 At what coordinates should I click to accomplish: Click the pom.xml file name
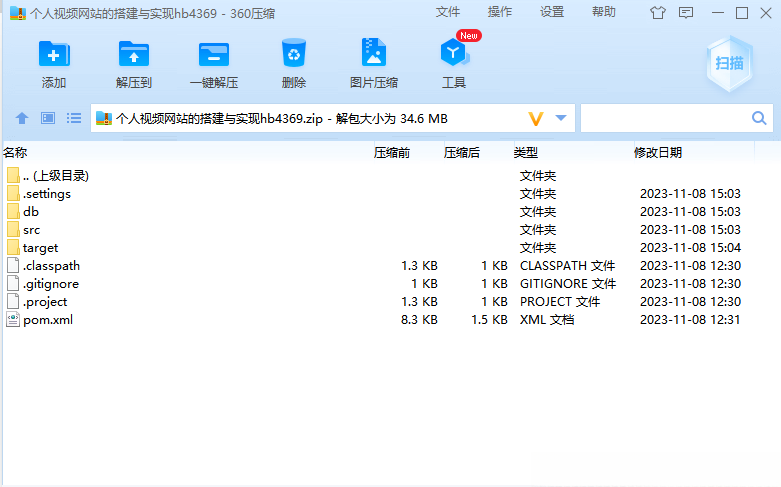tap(48, 320)
